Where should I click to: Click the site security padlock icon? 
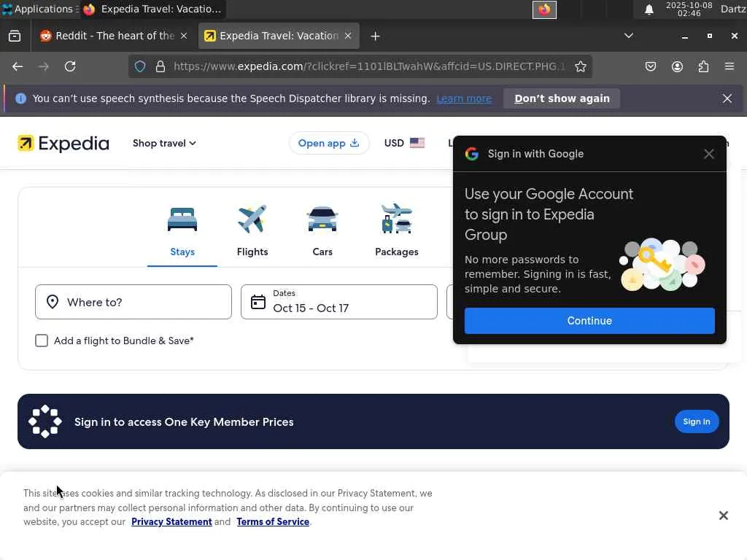(x=160, y=66)
